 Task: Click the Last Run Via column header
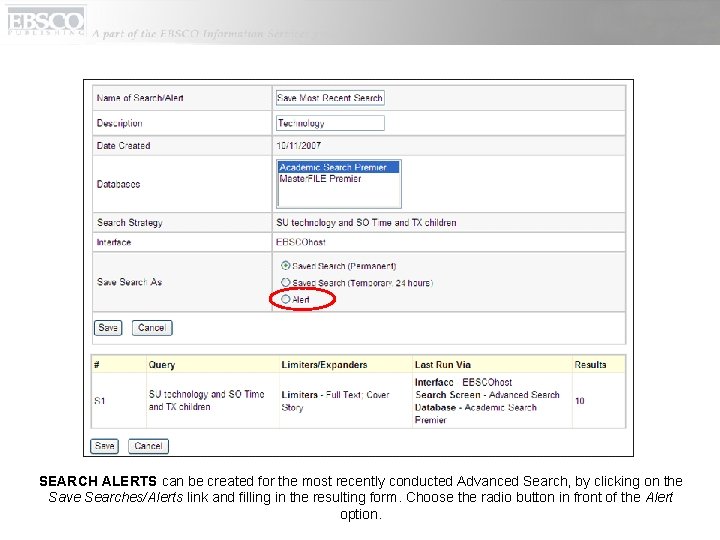(x=443, y=365)
